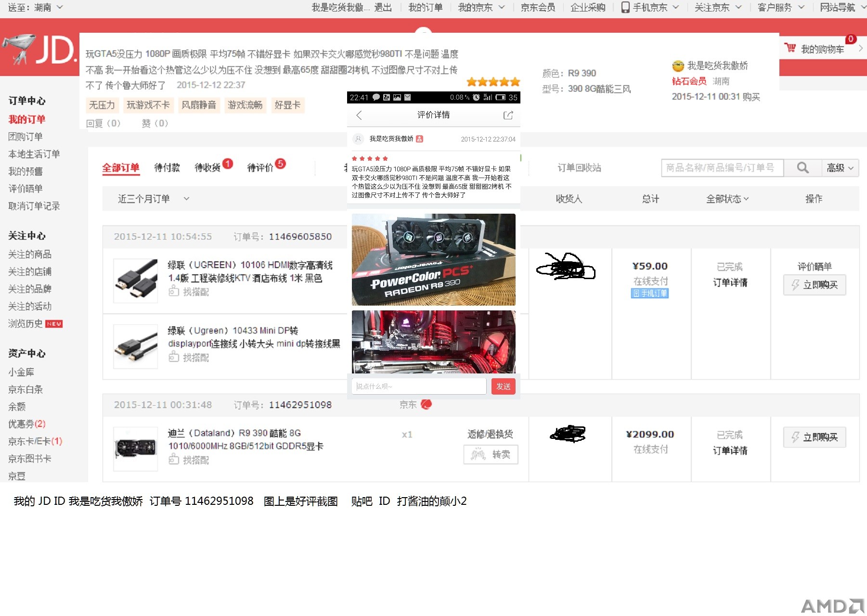Click 返修/退换货 link
The image size is (867, 616).
click(490, 434)
